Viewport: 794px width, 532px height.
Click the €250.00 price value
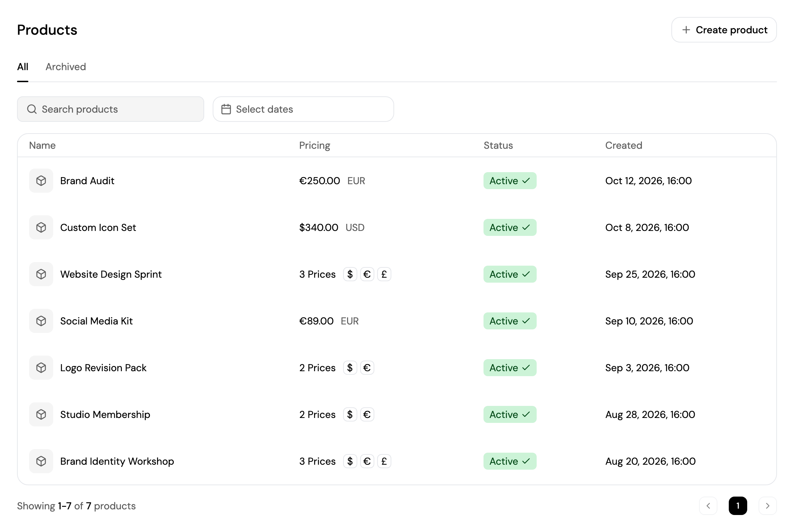click(x=319, y=181)
